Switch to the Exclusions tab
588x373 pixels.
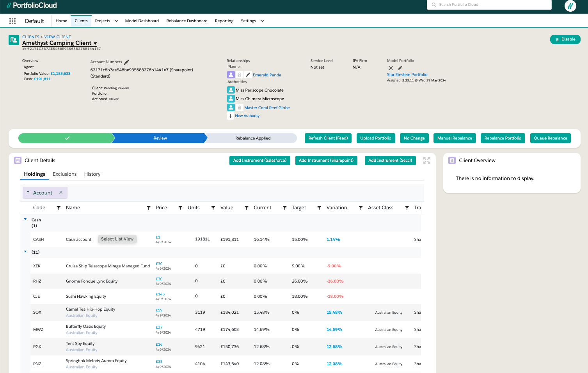tap(65, 174)
